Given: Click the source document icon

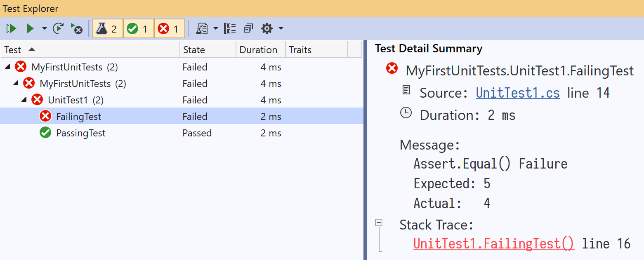Looking at the screenshot, I should click(406, 90).
